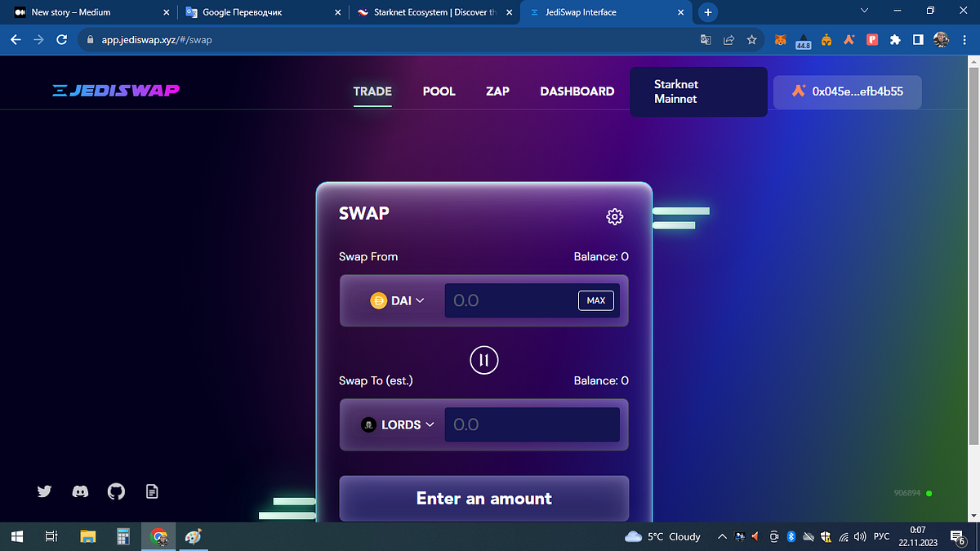Viewport: 980px width, 551px height.
Task: Click the Swap From amount input field
Action: (x=514, y=300)
